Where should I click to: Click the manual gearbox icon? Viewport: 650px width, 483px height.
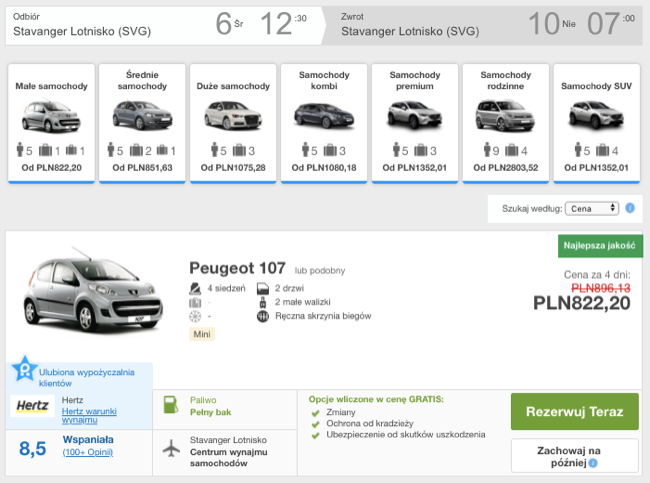point(263,316)
